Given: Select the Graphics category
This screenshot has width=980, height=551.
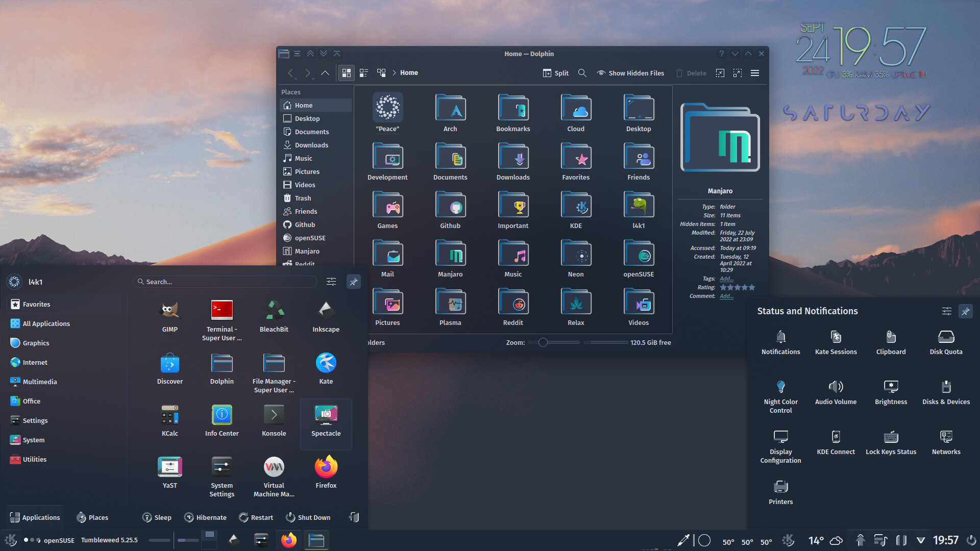Looking at the screenshot, I should (64, 343).
